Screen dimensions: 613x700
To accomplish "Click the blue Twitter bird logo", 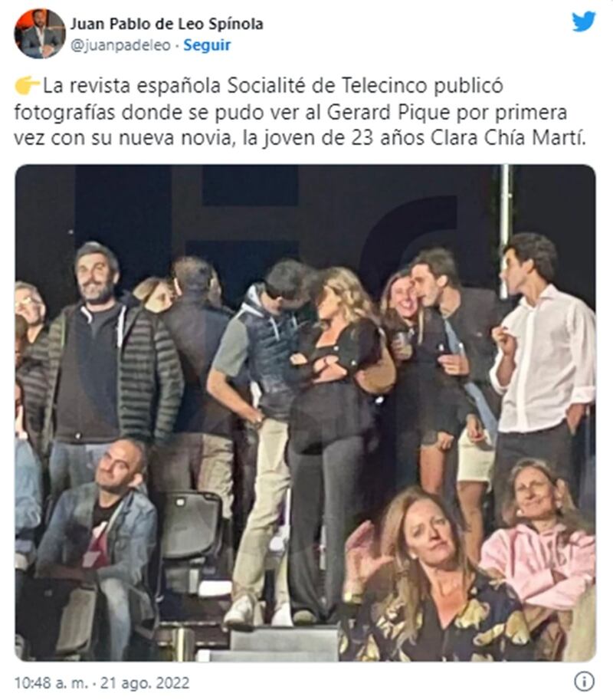I will 584,21.
